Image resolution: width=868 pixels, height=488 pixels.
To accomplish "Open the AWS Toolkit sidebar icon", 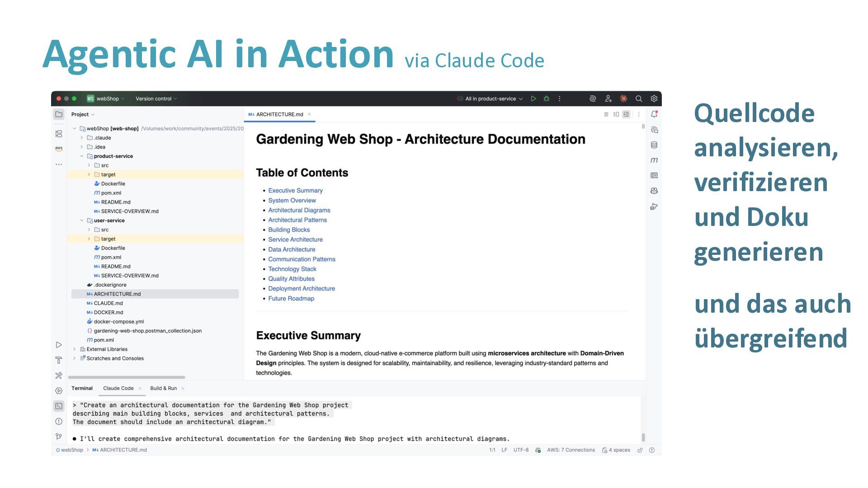I will [x=59, y=148].
